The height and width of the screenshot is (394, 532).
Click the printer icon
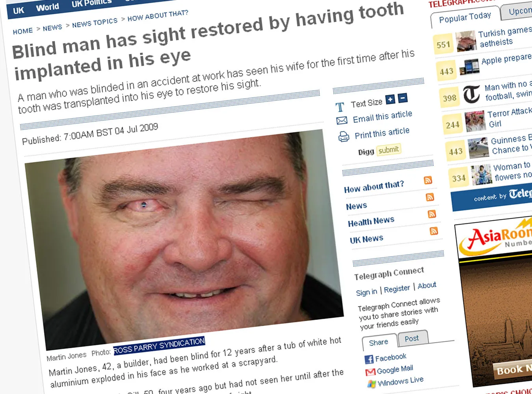(344, 137)
